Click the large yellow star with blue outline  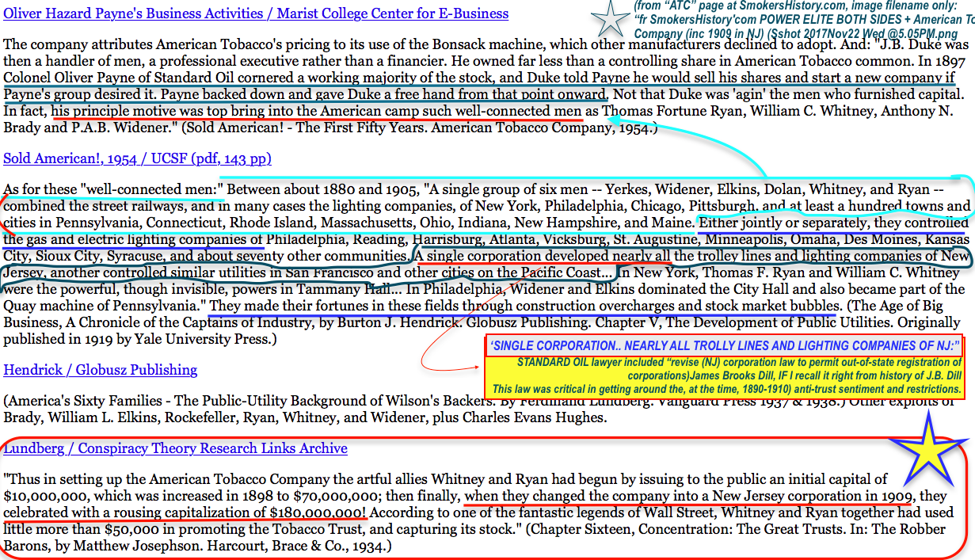(925, 459)
